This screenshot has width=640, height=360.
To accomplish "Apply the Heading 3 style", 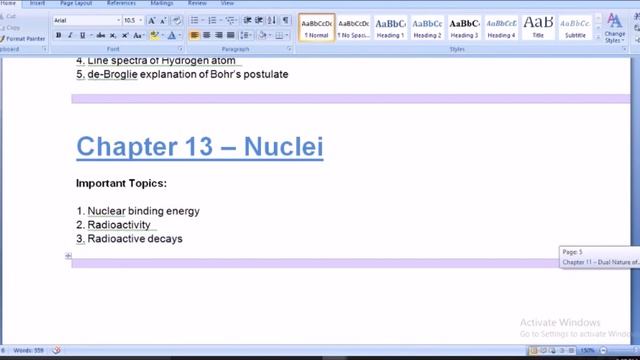I will (x=464, y=28).
